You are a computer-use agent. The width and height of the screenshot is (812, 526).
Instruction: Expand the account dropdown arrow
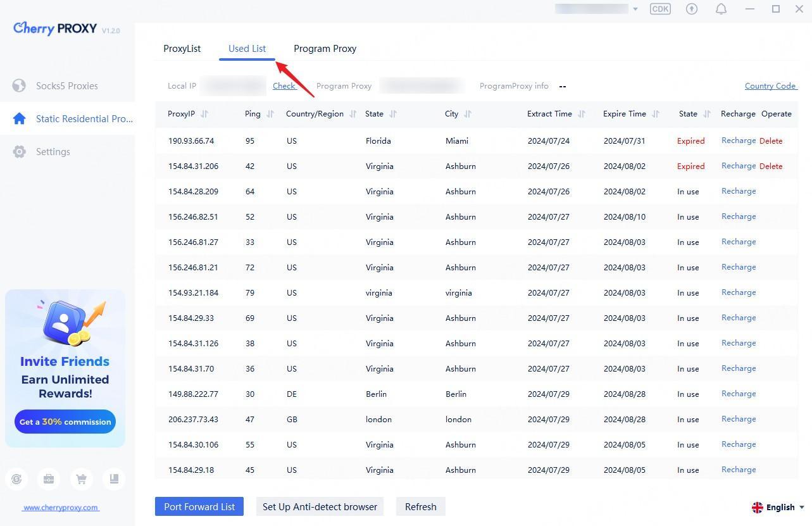pyautogui.click(x=635, y=9)
